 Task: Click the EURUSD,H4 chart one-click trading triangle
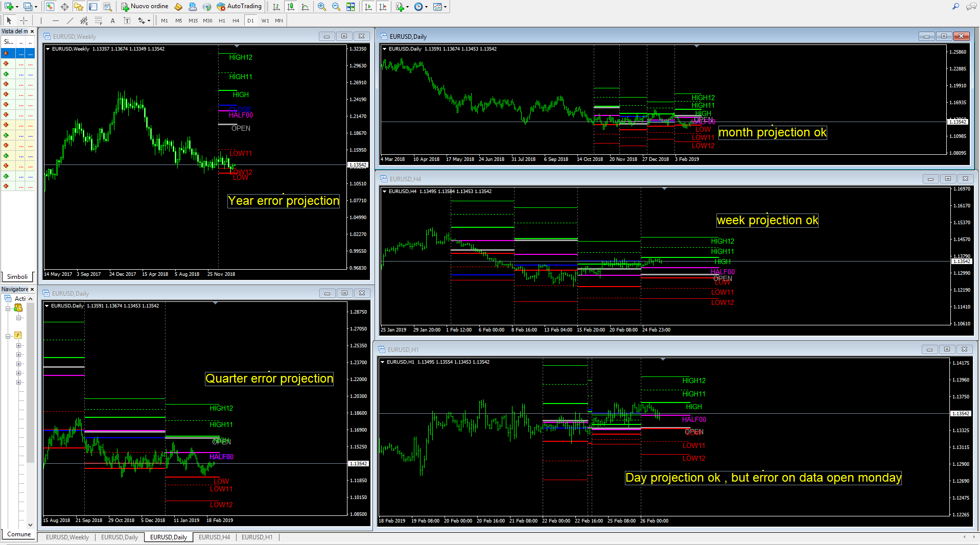pos(385,192)
